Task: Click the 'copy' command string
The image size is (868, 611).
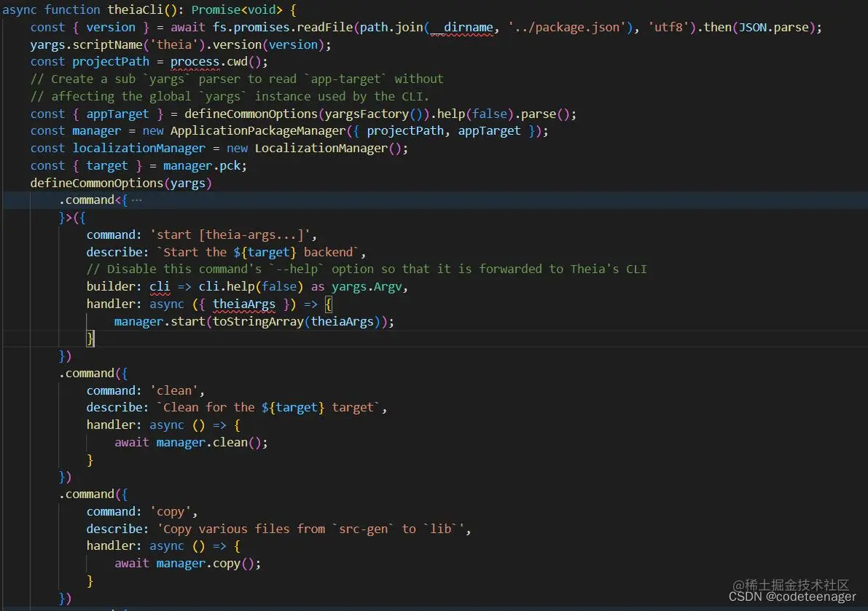Action: point(171,511)
